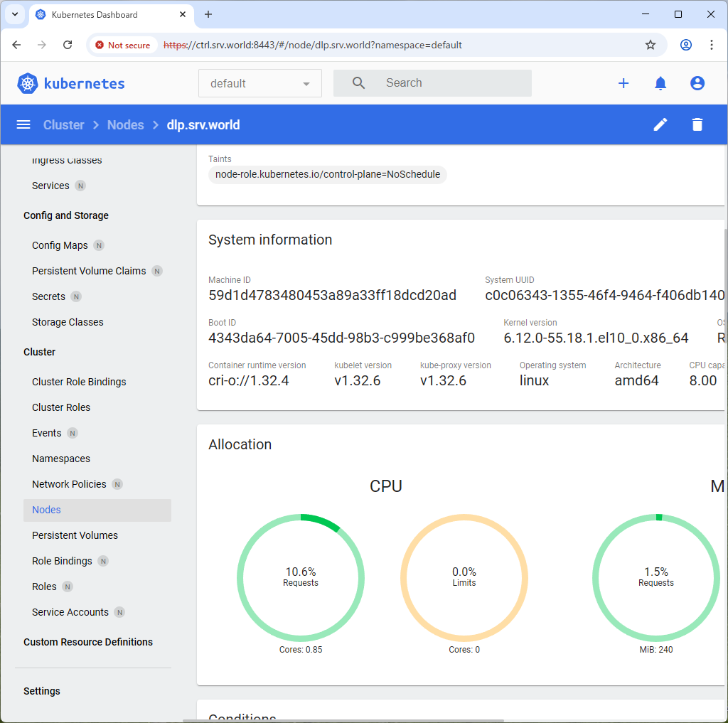This screenshot has height=723, width=728.
Task: Click the amd64 architecture value
Action: (x=636, y=381)
